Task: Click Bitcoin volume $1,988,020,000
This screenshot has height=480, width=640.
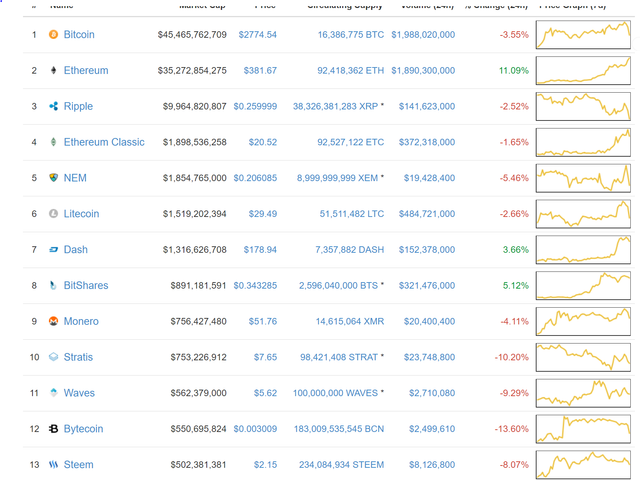Action: point(423,35)
